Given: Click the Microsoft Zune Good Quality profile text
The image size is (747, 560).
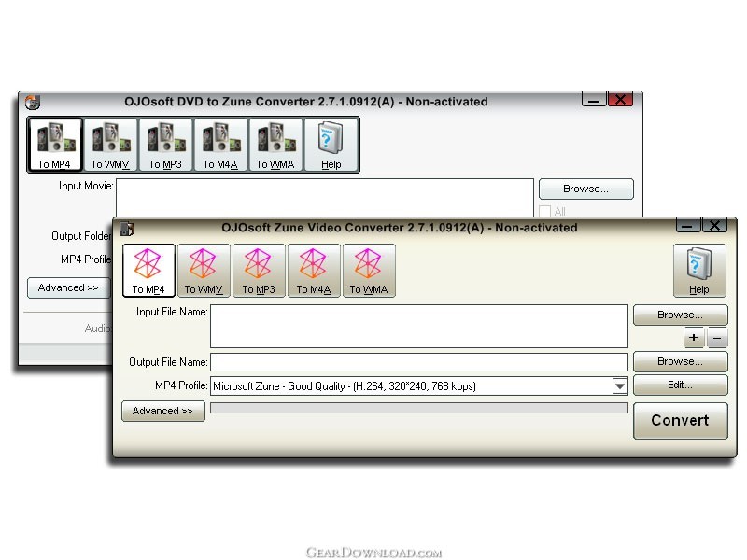Looking at the screenshot, I should click(344, 386).
